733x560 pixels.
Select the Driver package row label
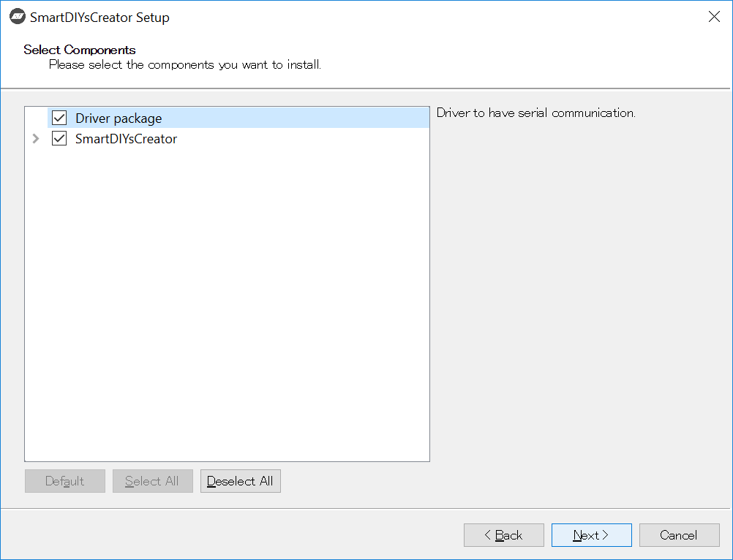pyautogui.click(x=119, y=118)
